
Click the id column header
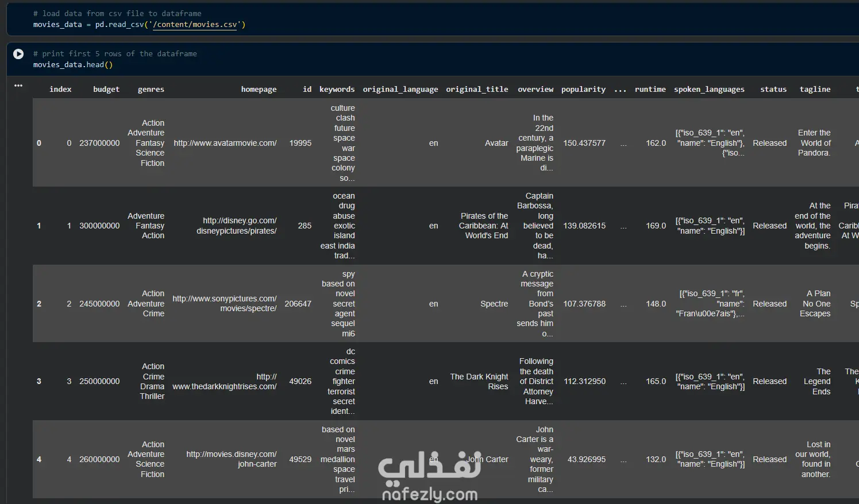coord(307,90)
